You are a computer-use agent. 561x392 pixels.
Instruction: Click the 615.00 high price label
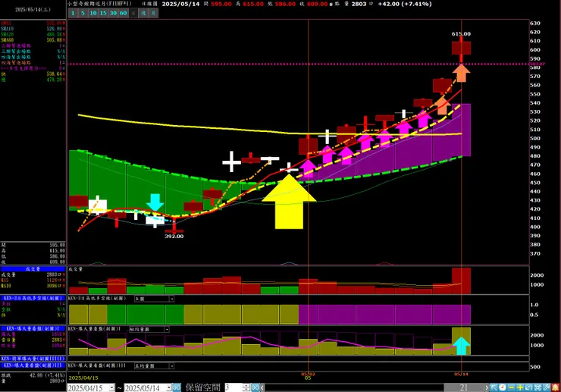click(461, 34)
